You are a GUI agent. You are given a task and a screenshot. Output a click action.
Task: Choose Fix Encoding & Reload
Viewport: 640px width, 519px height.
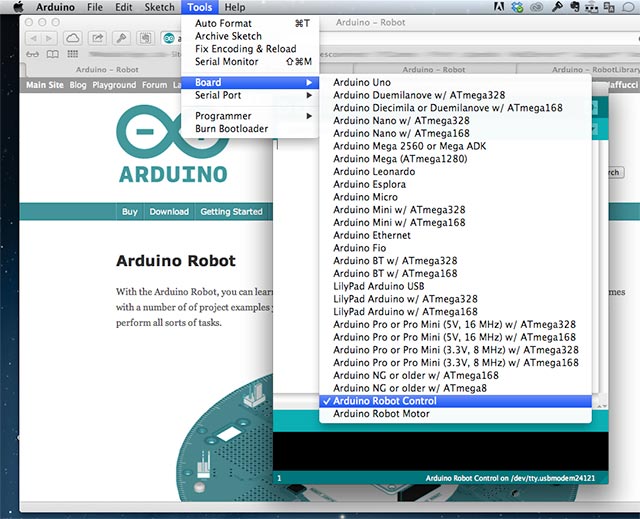[x=250, y=49]
